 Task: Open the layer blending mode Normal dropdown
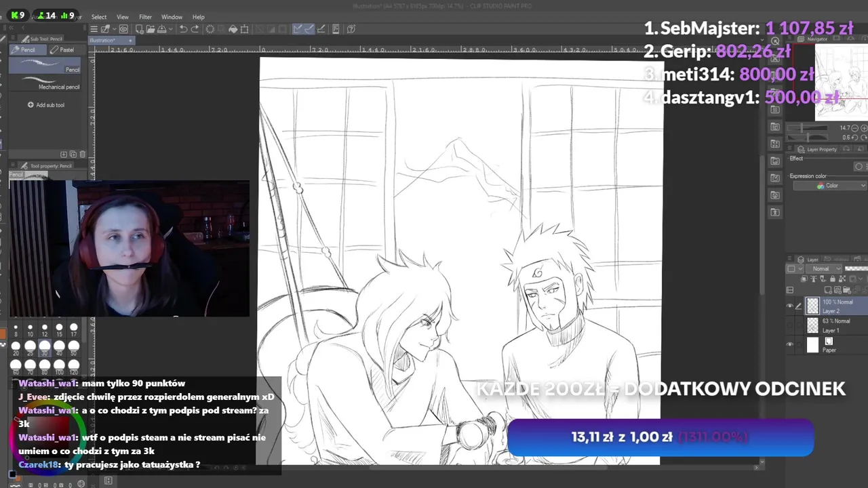[823, 268]
